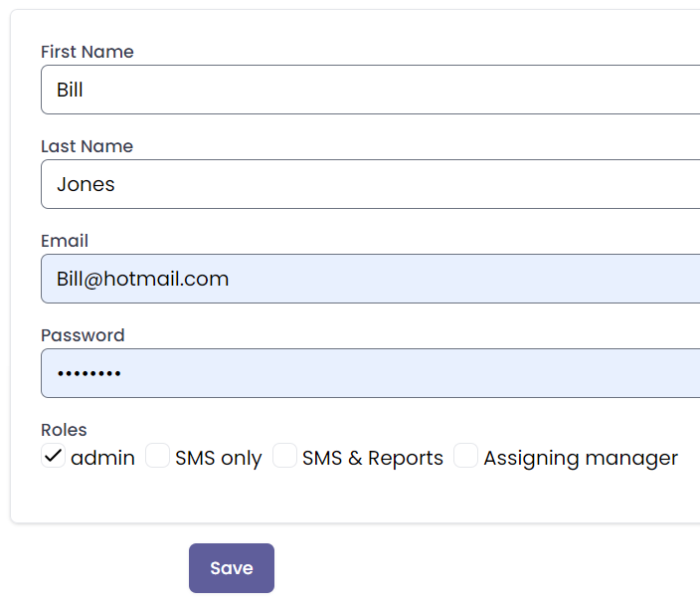
Task: Click into the Last Name field with Jones
Action: pyautogui.click(x=370, y=184)
